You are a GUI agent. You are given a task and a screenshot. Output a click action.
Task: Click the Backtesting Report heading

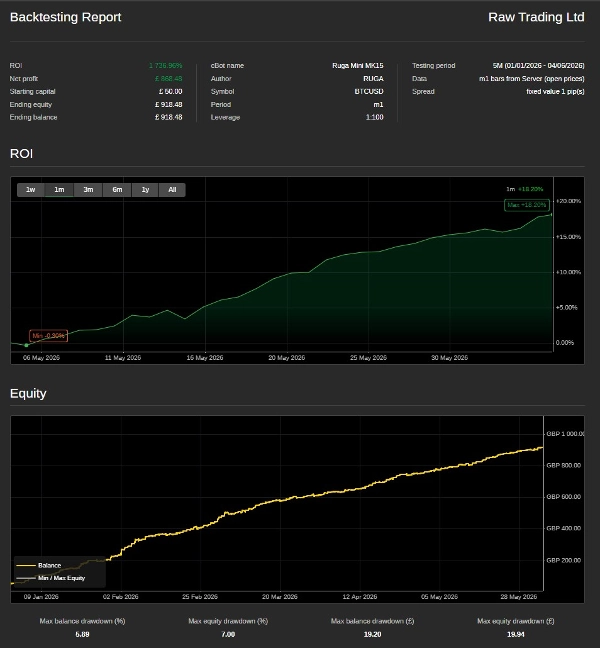[x=65, y=17]
